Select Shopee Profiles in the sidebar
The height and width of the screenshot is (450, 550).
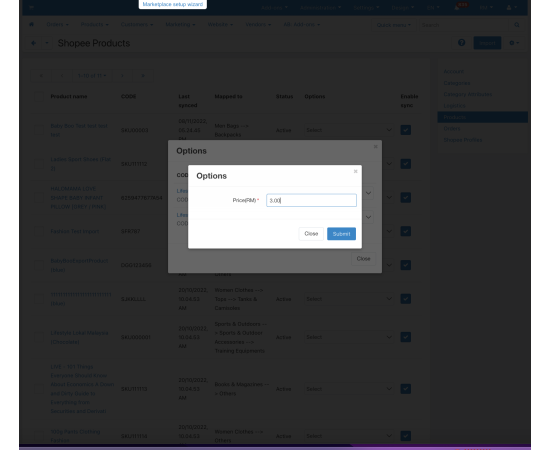(463, 140)
